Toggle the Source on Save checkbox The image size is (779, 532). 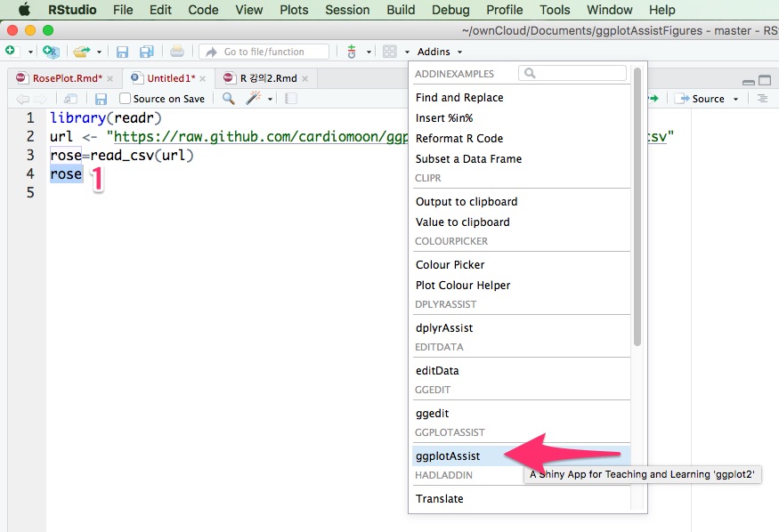click(126, 98)
